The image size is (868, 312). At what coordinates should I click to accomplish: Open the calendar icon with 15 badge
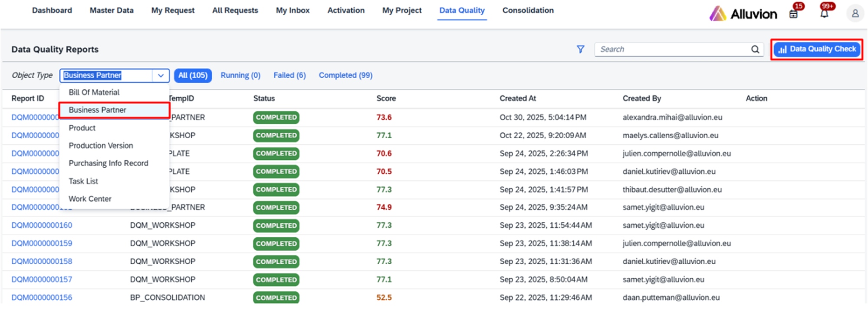pyautogui.click(x=793, y=14)
